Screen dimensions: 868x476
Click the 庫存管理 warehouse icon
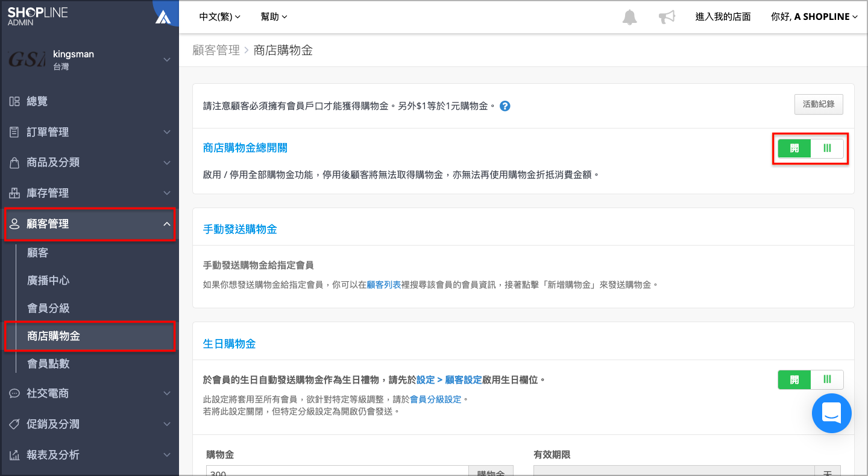tap(14, 193)
